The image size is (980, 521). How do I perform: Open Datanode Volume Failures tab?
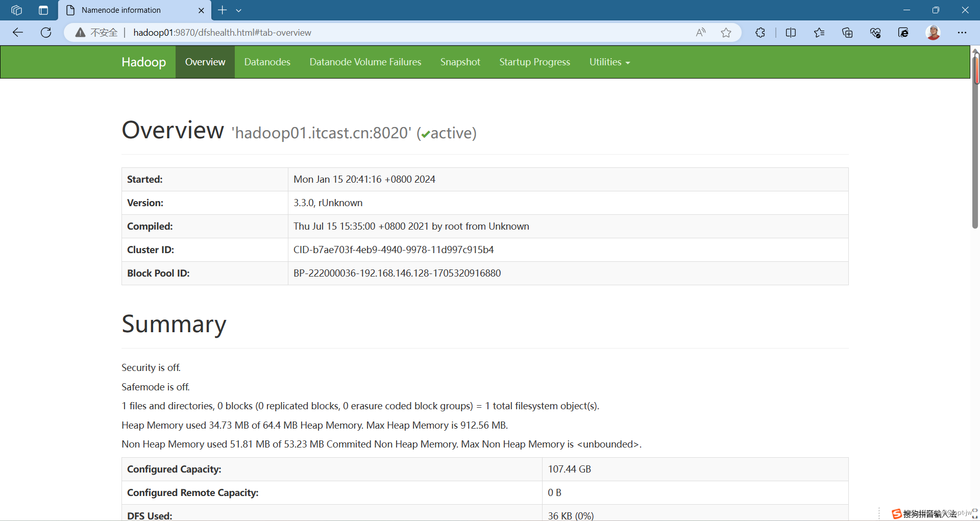[x=365, y=62]
